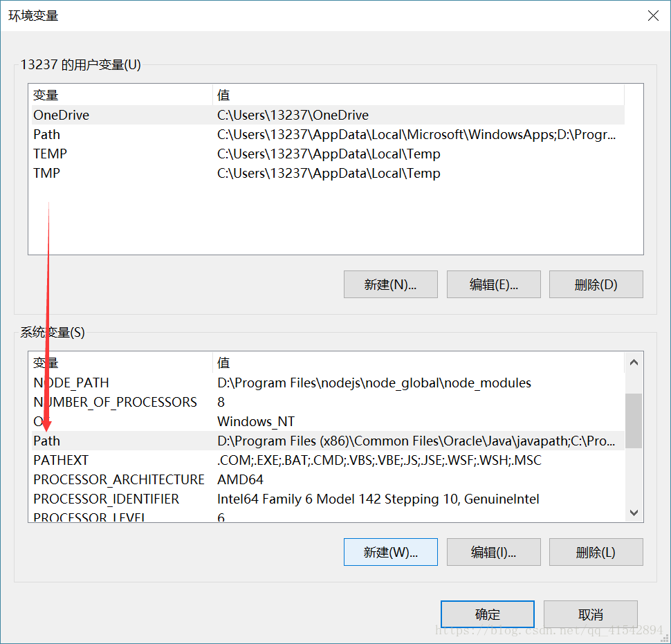Click the 删除(D) button for user variables
The height and width of the screenshot is (644, 671).
pyautogui.click(x=596, y=284)
